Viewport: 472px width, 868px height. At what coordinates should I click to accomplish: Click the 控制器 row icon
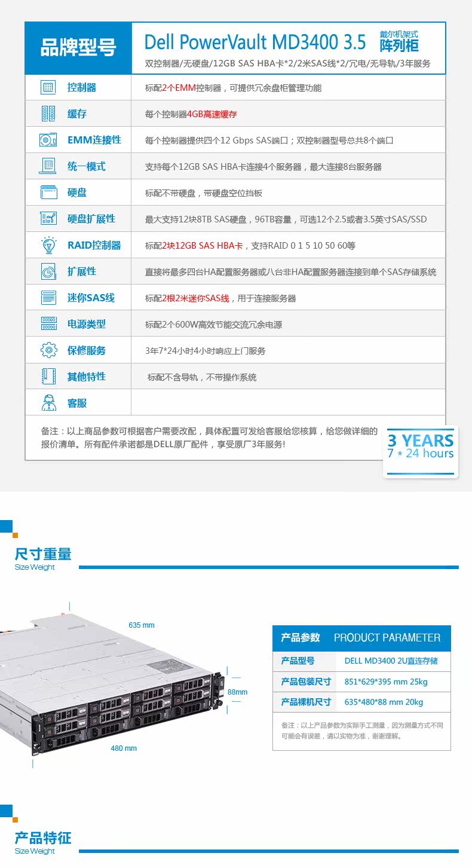pos(48,87)
